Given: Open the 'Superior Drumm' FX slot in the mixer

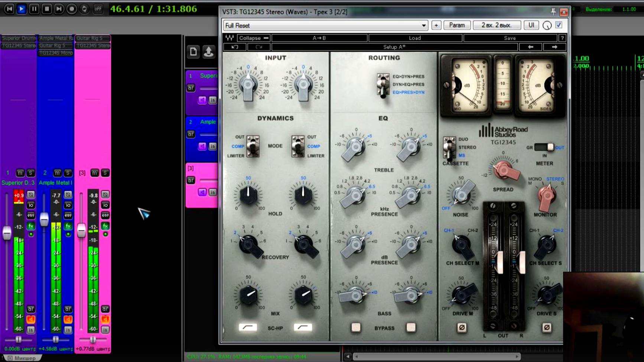Looking at the screenshot, I should pyautogui.click(x=19, y=38).
